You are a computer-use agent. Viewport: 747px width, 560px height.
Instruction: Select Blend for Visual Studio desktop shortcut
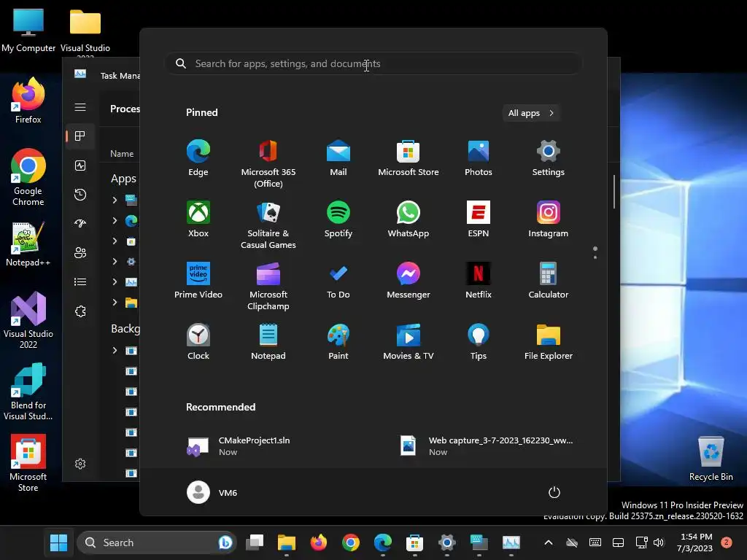(28, 392)
